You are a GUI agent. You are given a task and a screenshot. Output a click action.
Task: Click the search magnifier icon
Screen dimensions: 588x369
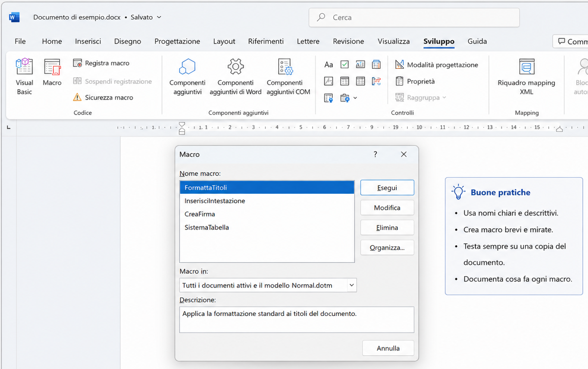pos(321,17)
